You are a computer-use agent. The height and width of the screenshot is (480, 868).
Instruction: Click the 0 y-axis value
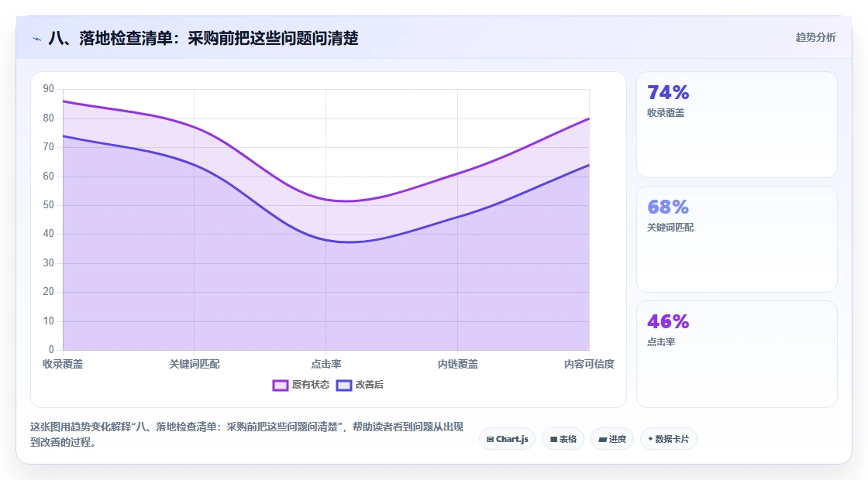point(51,349)
